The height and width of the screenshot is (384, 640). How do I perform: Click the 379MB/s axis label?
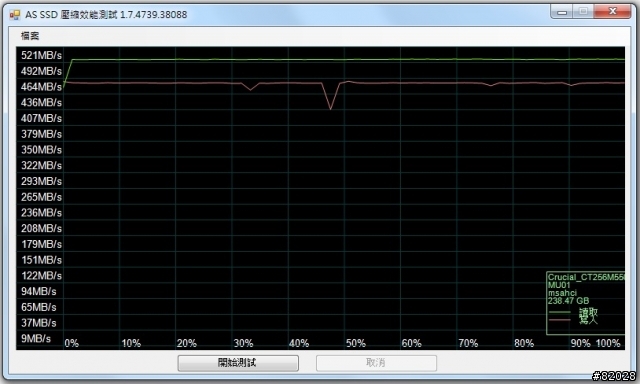click(x=41, y=134)
